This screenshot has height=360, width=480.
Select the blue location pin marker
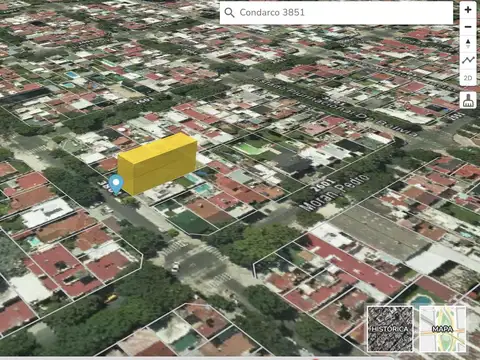click(x=116, y=184)
